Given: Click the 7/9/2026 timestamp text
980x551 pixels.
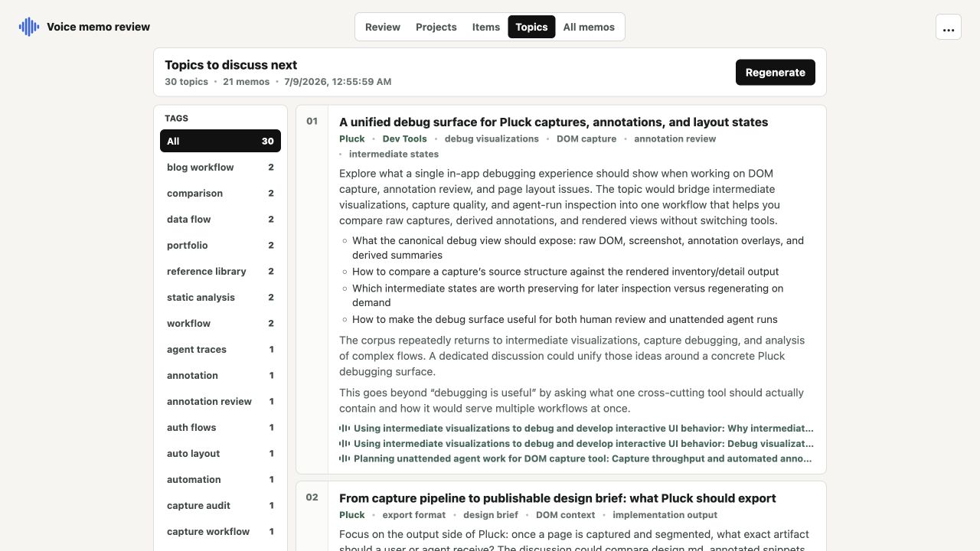Looking at the screenshot, I should click(x=338, y=82).
